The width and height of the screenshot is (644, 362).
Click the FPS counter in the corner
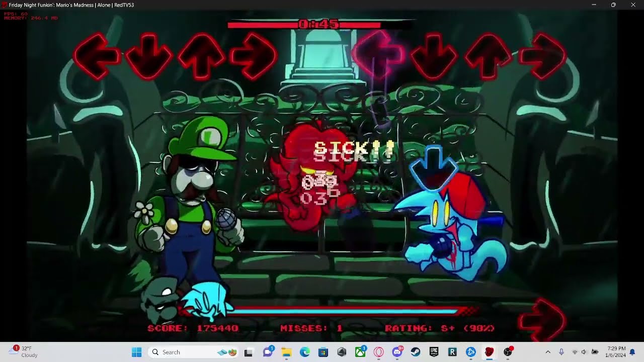(x=16, y=14)
